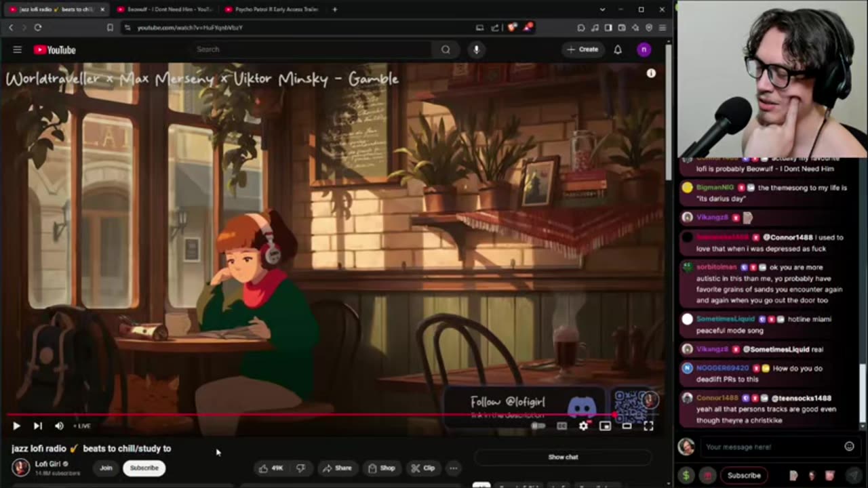Open the chat emoji picker
Screen dimensions: 868x488
(849, 447)
